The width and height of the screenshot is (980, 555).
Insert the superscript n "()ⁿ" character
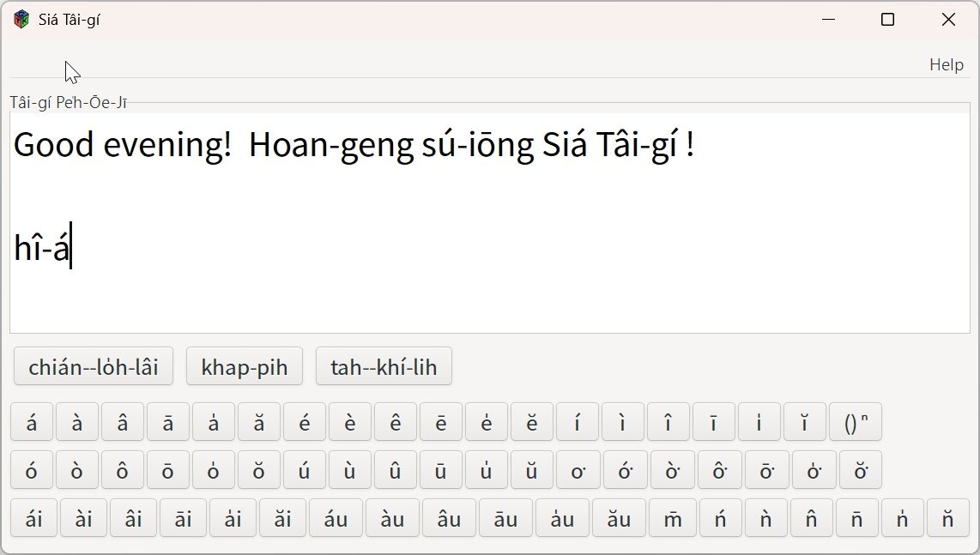(855, 422)
